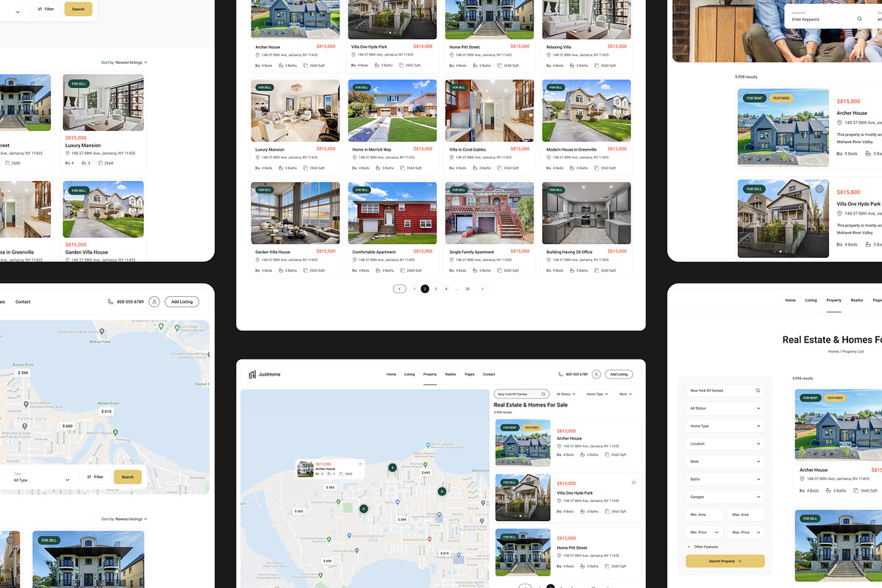This screenshot has width=882, height=588.
Task: Open Realtor menu in JustHome half-map header
Action: [x=451, y=374]
